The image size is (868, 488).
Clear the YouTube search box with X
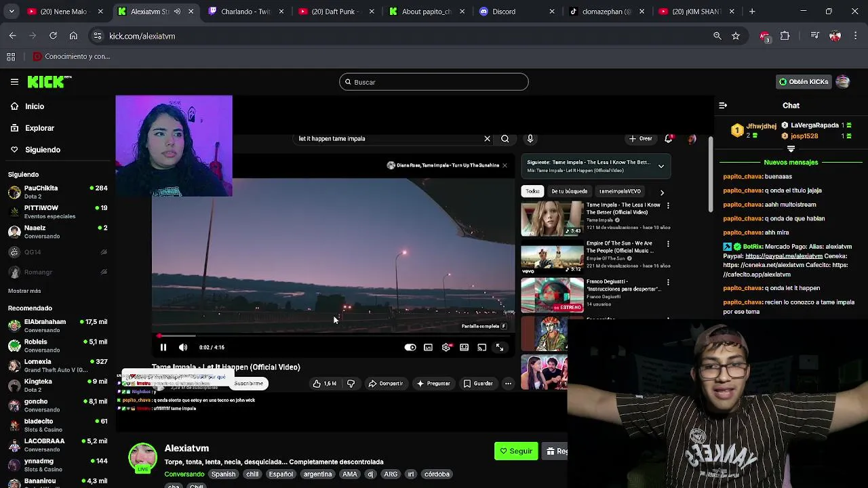[x=487, y=138]
